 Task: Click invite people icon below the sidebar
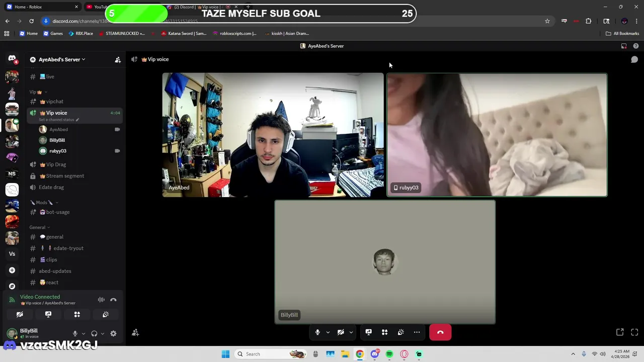pos(135,333)
